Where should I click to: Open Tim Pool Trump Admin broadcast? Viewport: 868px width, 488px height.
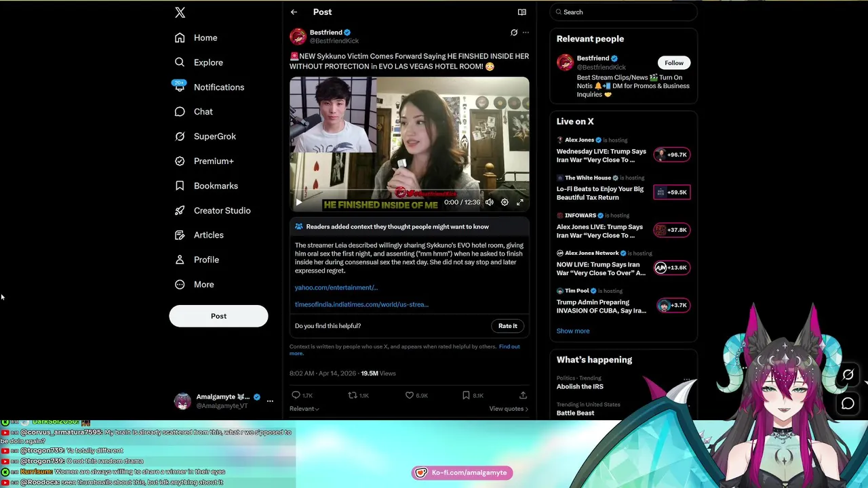[601, 306]
